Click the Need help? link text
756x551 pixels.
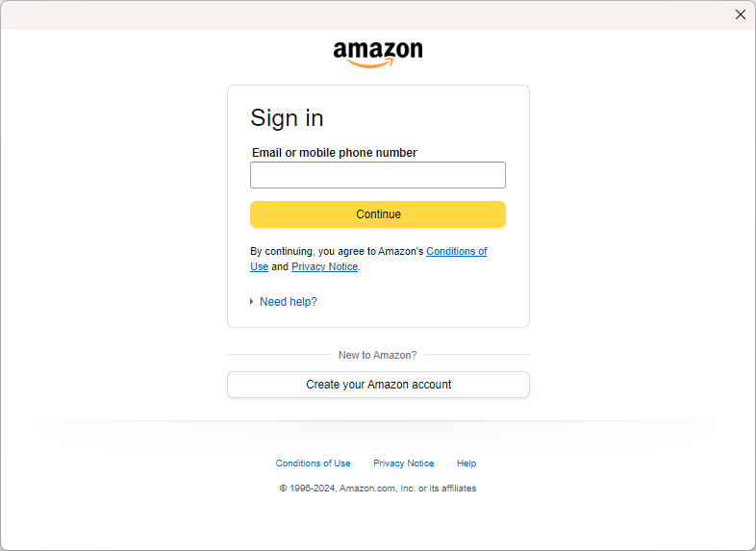pos(288,302)
